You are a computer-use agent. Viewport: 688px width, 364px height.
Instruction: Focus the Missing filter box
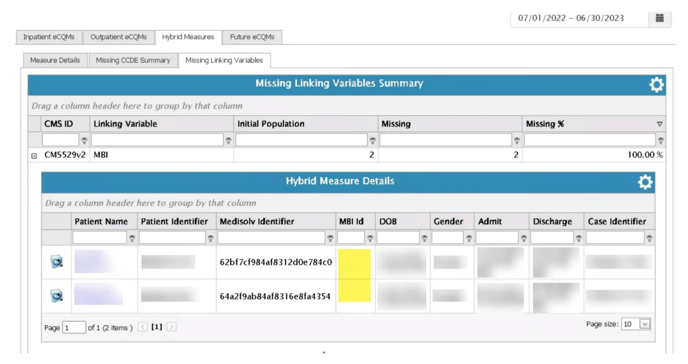click(x=445, y=140)
